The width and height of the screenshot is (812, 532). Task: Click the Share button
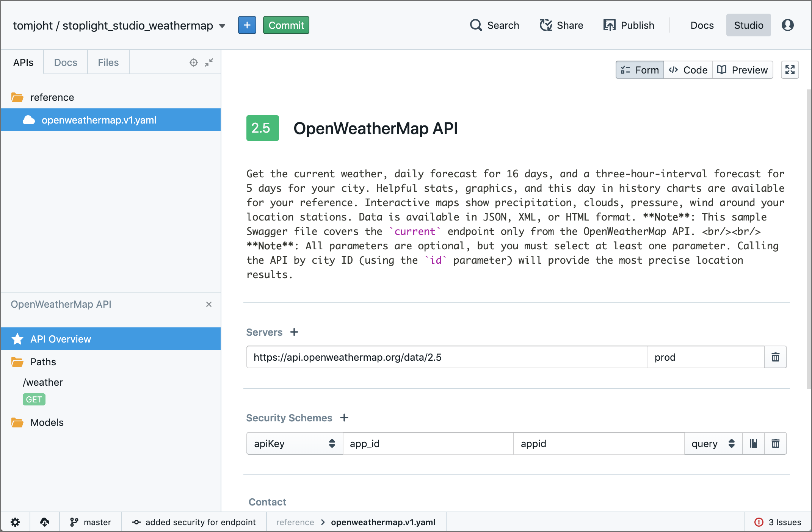(x=561, y=25)
